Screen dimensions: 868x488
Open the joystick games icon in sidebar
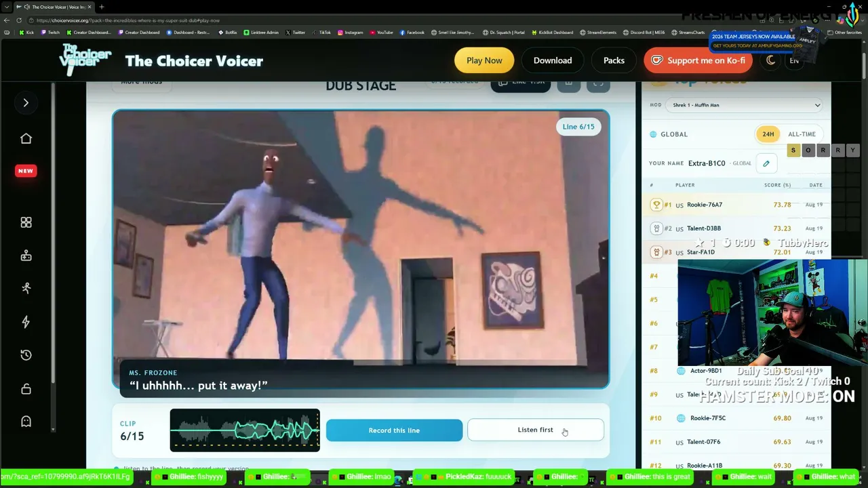click(x=26, y=256)
